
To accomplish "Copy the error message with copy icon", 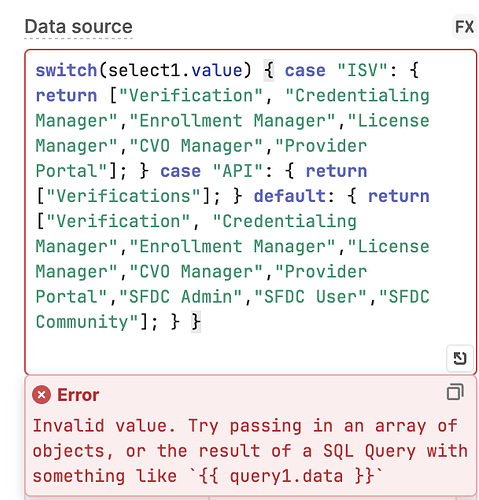I will [x=455, y=392].
